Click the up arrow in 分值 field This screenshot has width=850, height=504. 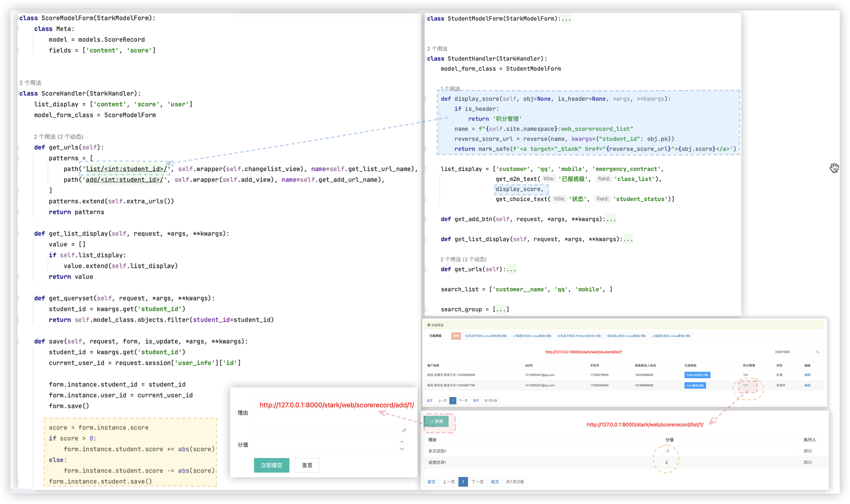pos(402,442)
